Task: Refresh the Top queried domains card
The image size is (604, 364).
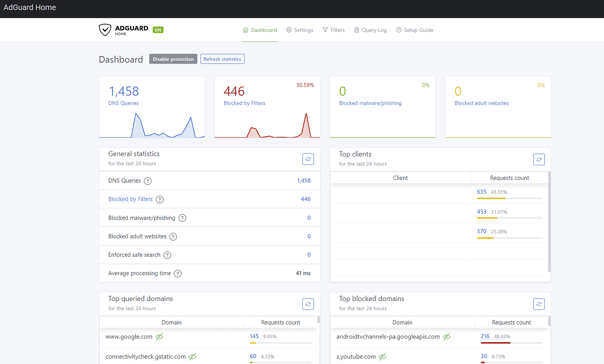Action: pyautogui.click(x=308, y=304)
